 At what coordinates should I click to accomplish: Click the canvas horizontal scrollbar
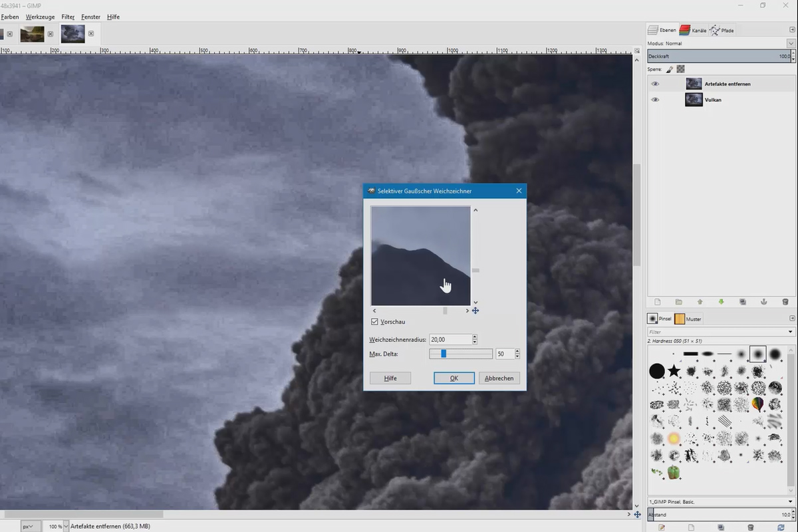[83, 514]
